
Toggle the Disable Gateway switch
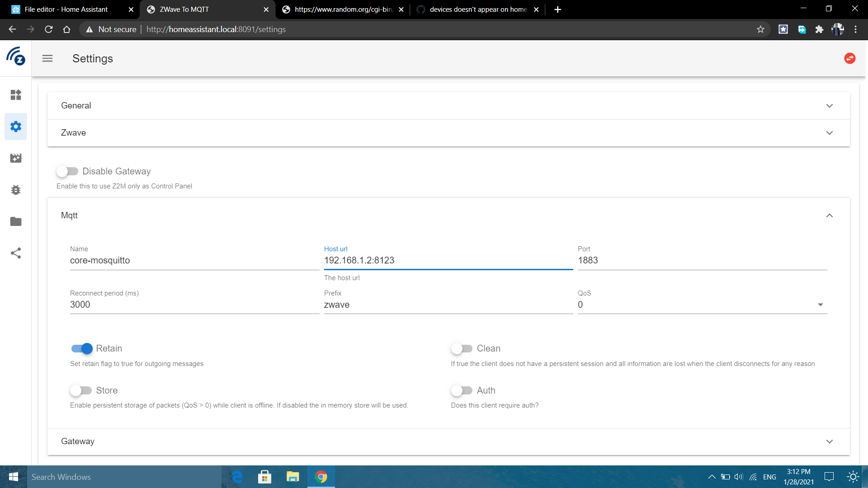coord(68,171)
